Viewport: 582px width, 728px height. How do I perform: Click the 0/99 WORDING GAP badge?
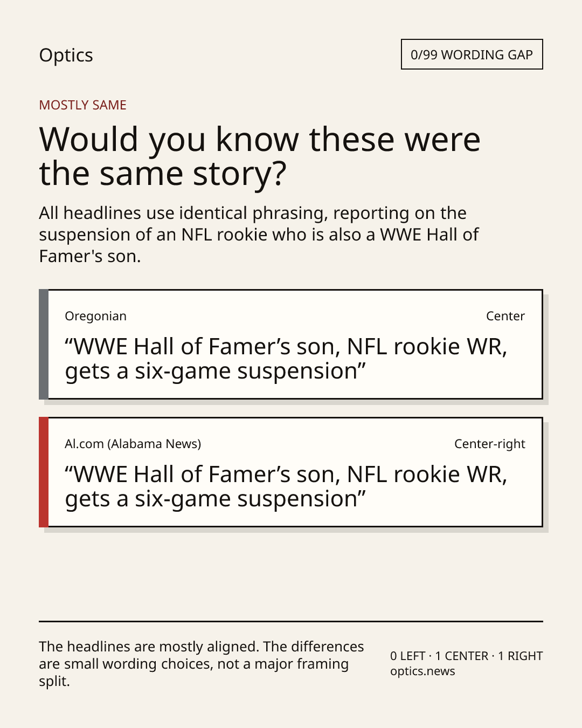(x=472, y=54)
